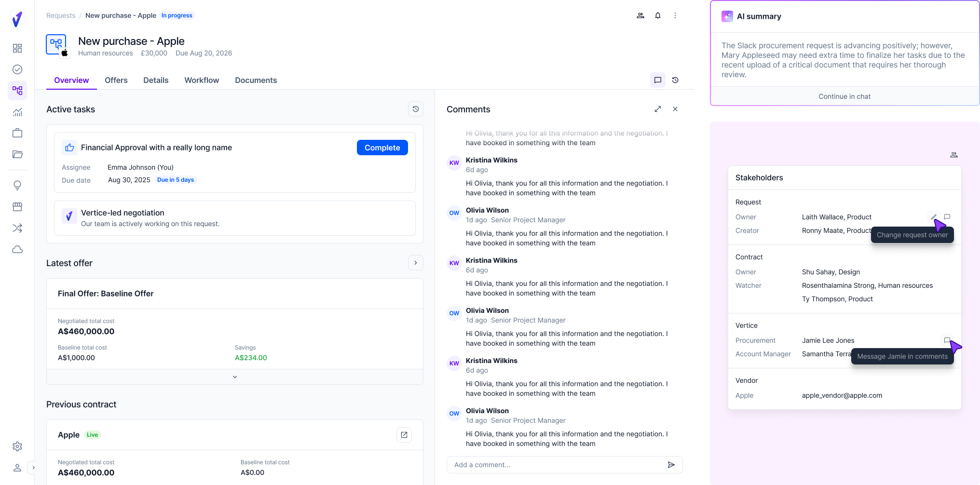Click the edit pencil for request owner
The image size is (980, 485).
point(934,217)
